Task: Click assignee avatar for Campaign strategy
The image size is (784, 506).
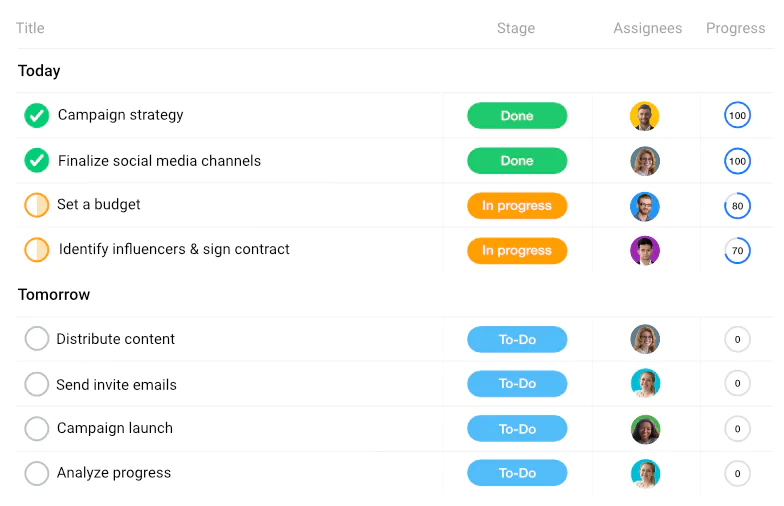Action: pos(645,116)
